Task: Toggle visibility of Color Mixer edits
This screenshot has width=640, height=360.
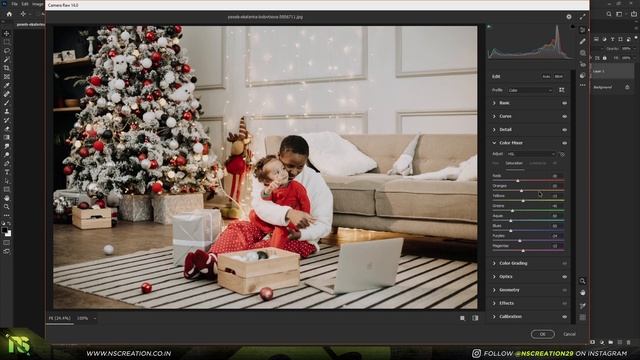Action: pos(564,143)
